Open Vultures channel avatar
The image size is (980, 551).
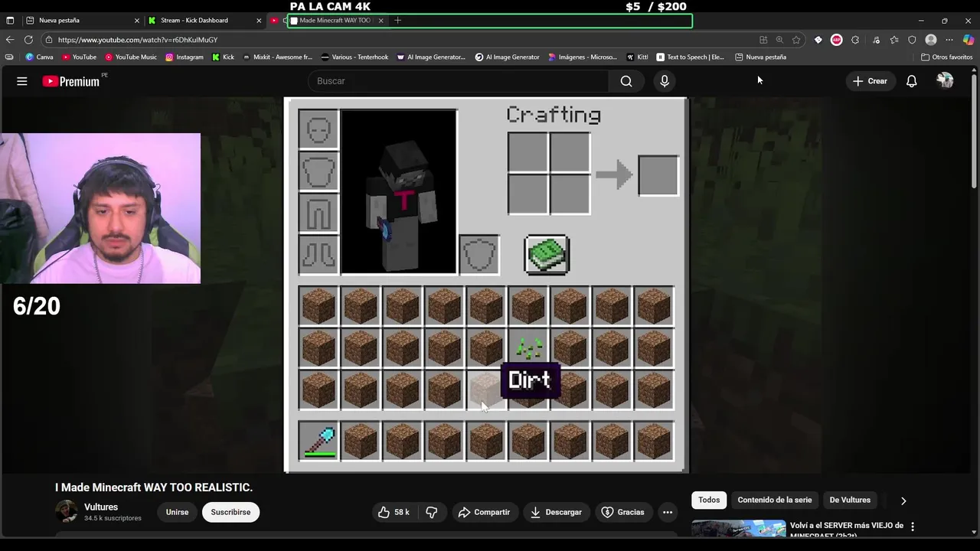coord(67,512)
